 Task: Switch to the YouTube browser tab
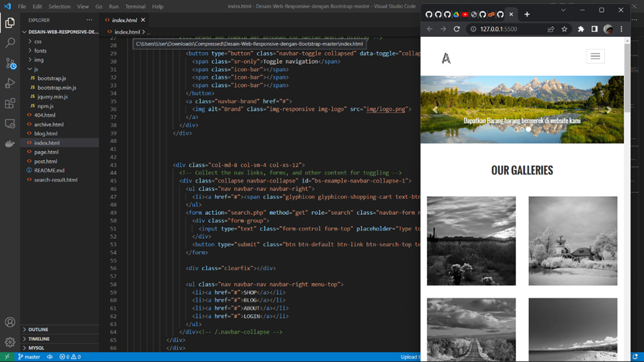click(x=465, y=14)
